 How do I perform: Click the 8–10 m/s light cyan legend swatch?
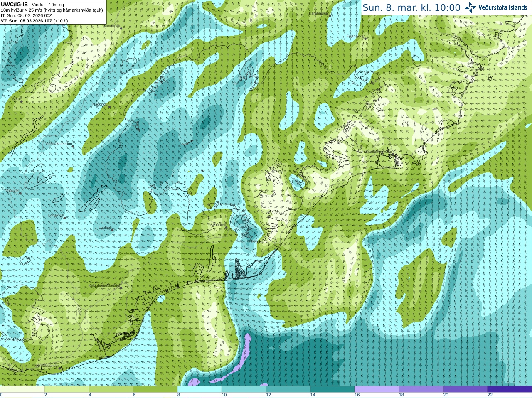[x=199, y=389]
